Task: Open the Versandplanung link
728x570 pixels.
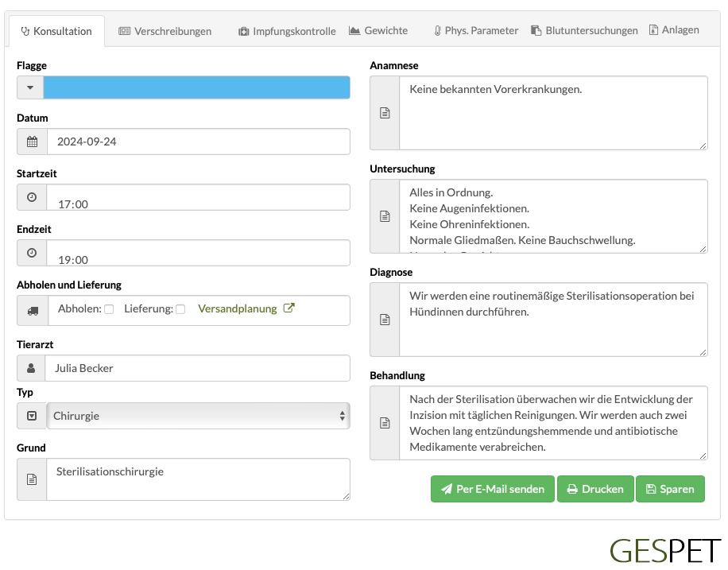Action: (x=238, y=309)
